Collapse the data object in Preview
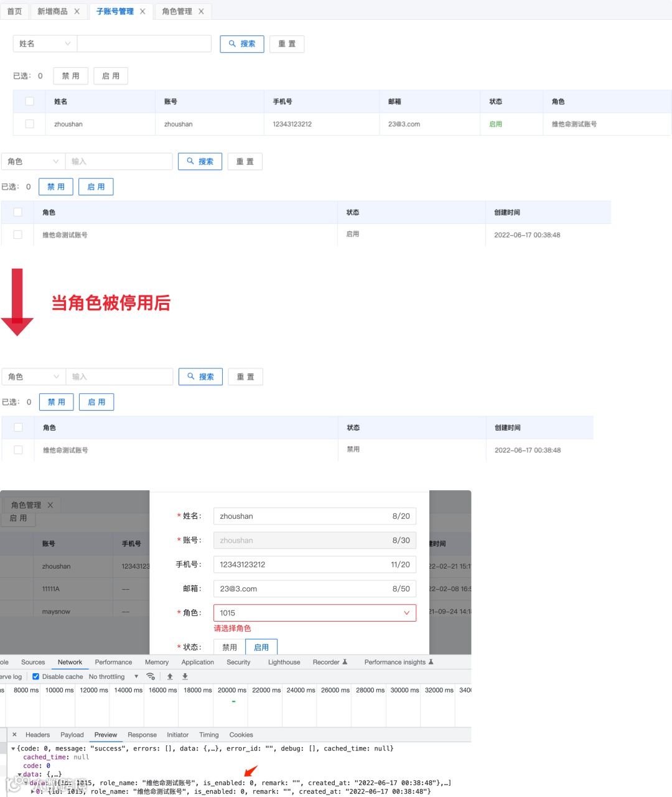The height and width of the screenshot is (797, 672). [21, 774]
